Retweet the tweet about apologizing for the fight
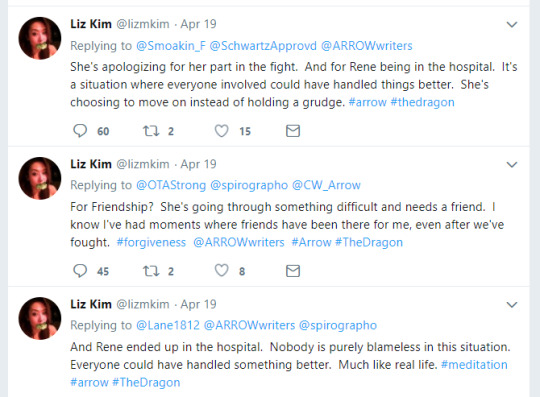Screen dimensions: 540x397 coord(151,131)
